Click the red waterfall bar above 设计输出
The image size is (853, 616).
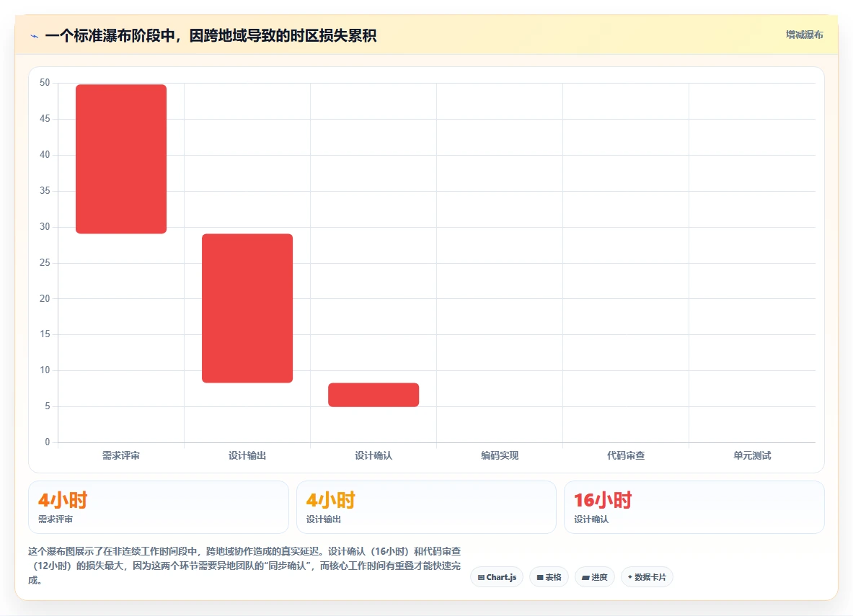[x=247, y=308]
